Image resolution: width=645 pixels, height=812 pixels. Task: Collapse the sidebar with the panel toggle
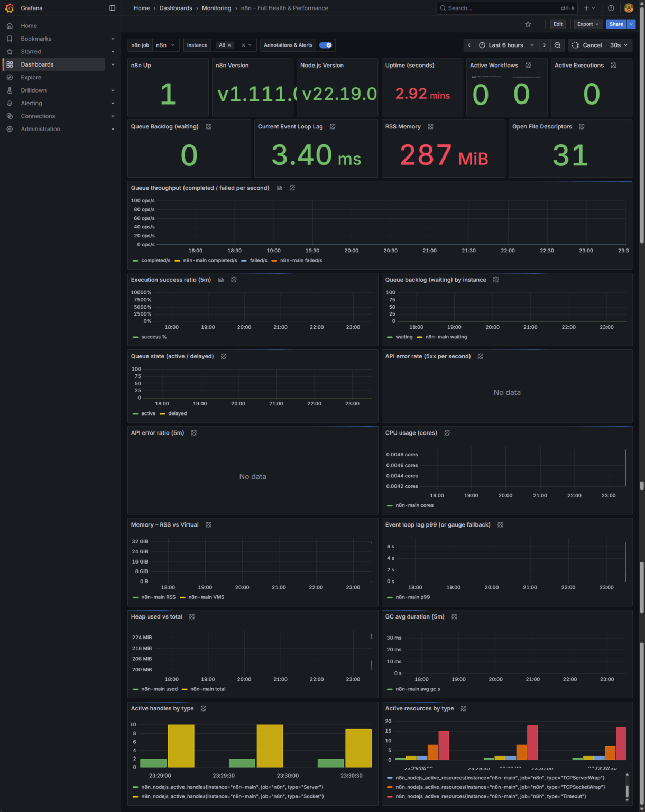(x=112, y=8)
